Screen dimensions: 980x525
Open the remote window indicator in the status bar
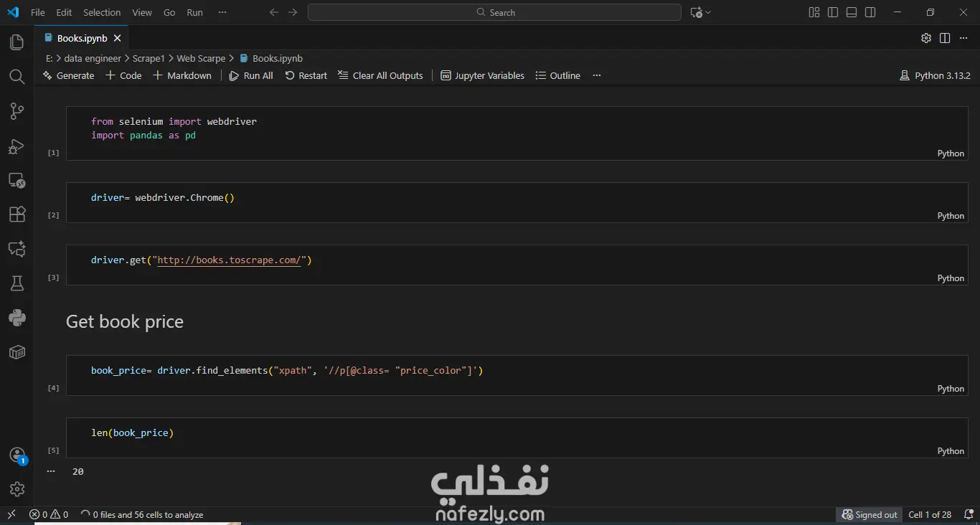click(11, 514)
